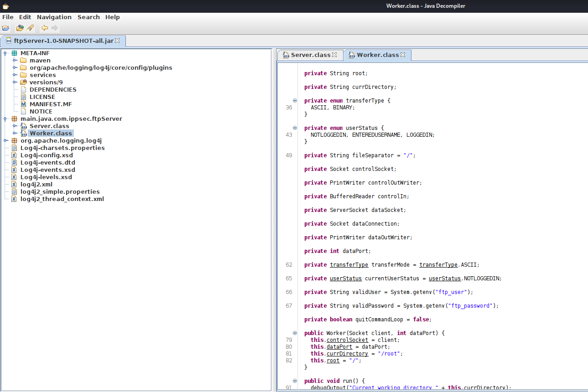
Task: Collapse the main.java.com.ippsec.ftpServer package node
Action: [5, 119]
